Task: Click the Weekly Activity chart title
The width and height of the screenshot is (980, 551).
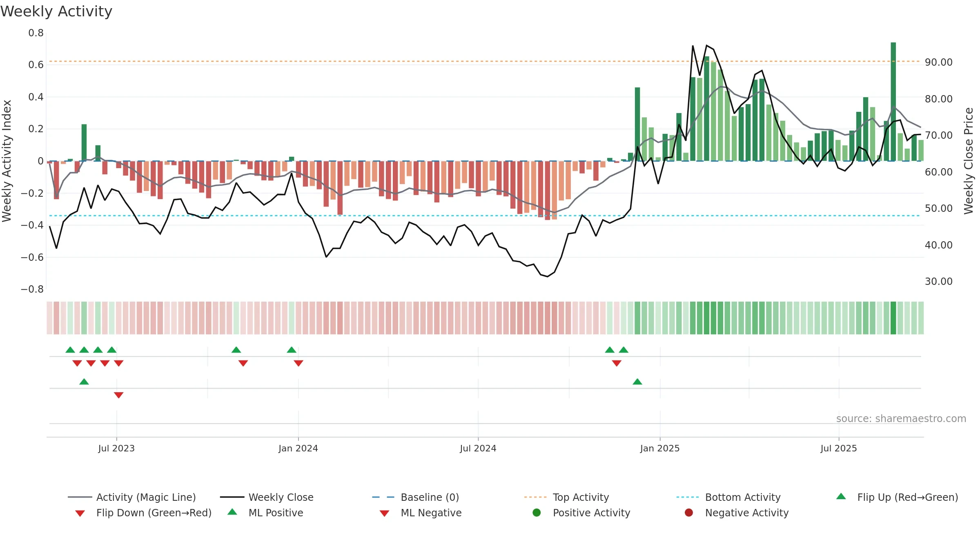Action: point(56,11)
